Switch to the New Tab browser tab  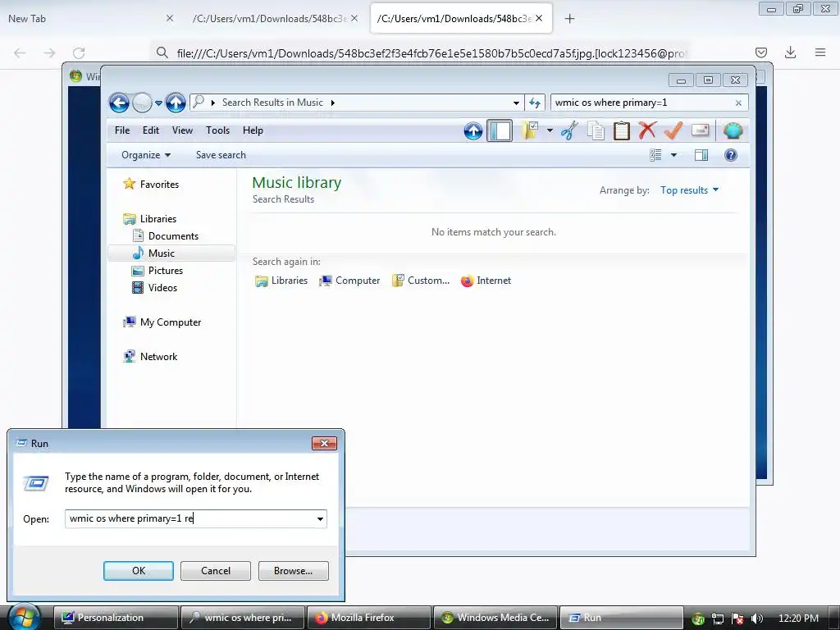coord(91,18)
